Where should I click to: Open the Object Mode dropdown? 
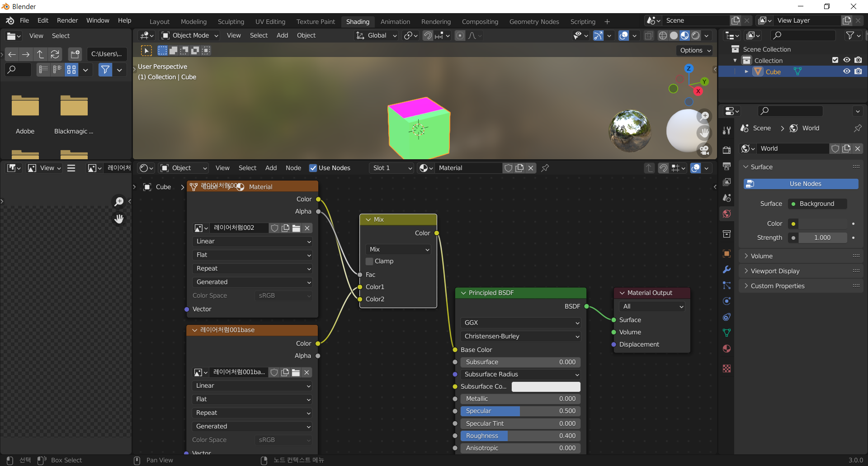pos(190,35)
